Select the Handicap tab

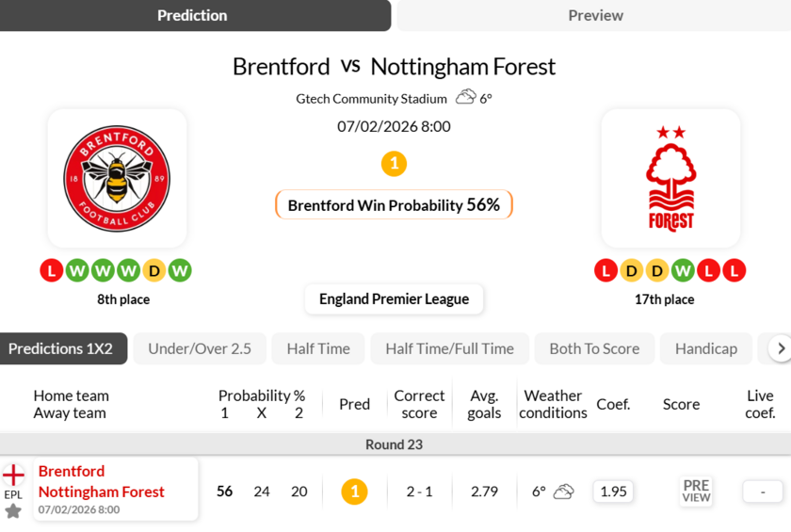pyautogui.click(x=705, y=348)
